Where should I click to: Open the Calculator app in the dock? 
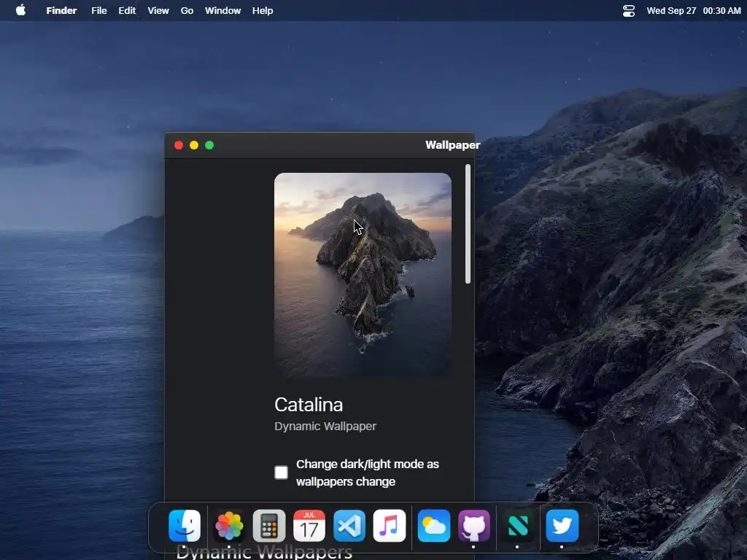(269, 526)
